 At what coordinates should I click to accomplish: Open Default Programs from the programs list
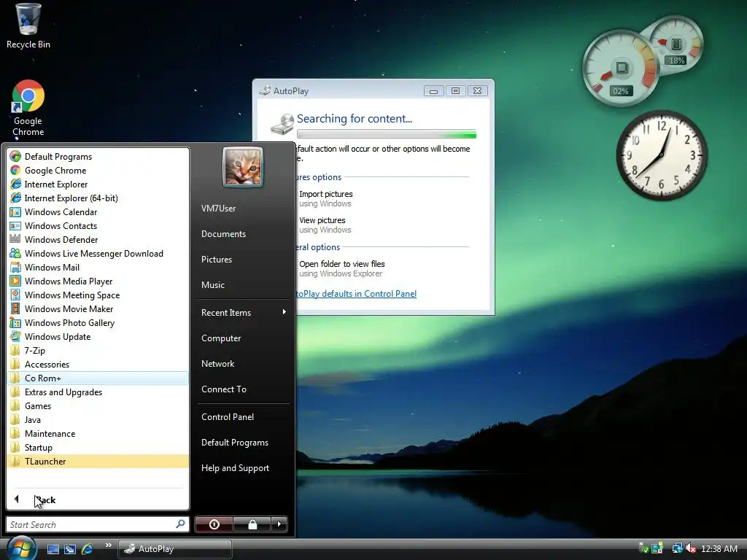(98, 157)
